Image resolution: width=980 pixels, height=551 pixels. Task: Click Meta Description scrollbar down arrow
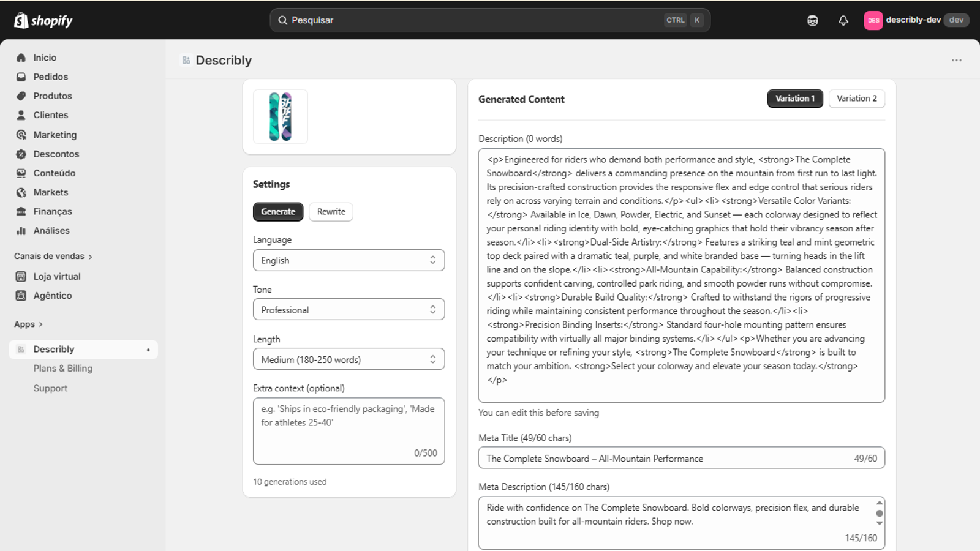[880, 523]
